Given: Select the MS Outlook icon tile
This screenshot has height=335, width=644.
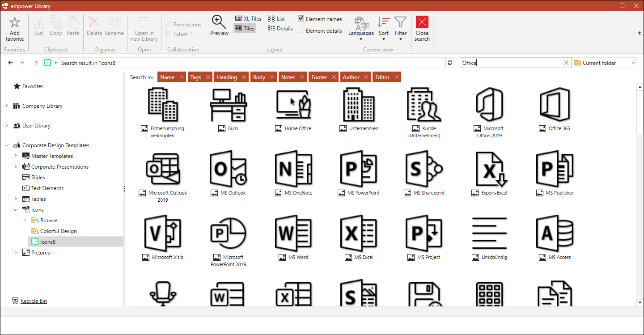Looking at the screenshot, I should tap(228, 174).
